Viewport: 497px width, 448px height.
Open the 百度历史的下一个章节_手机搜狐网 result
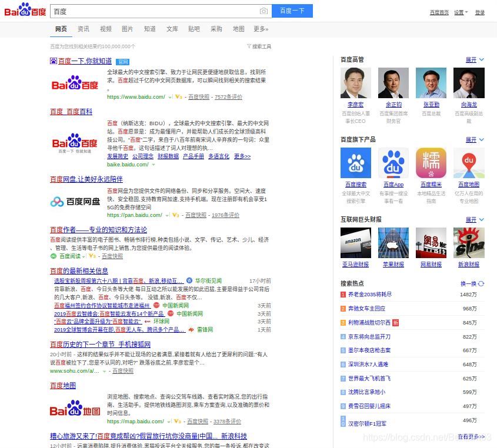pyautogui.click(x=100, y=345)
